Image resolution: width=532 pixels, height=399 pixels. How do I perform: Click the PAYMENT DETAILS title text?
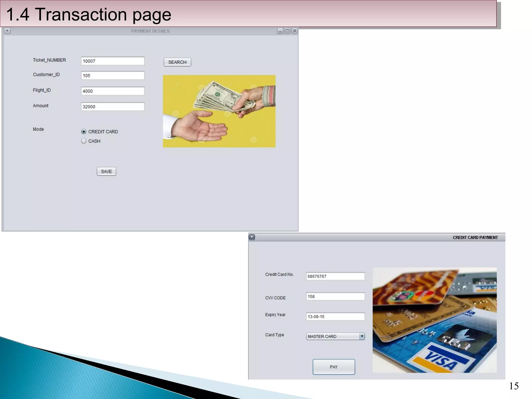(150, 31)
